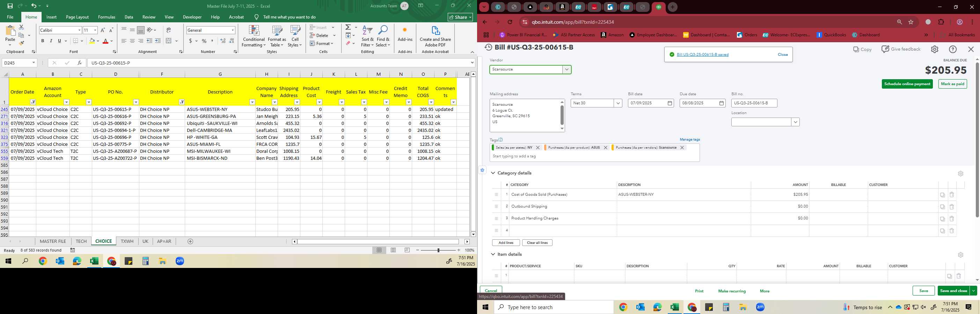This screenshot has height=314, width=980.
Task: Open the Formulas ribbon tab
Action: 107,17
